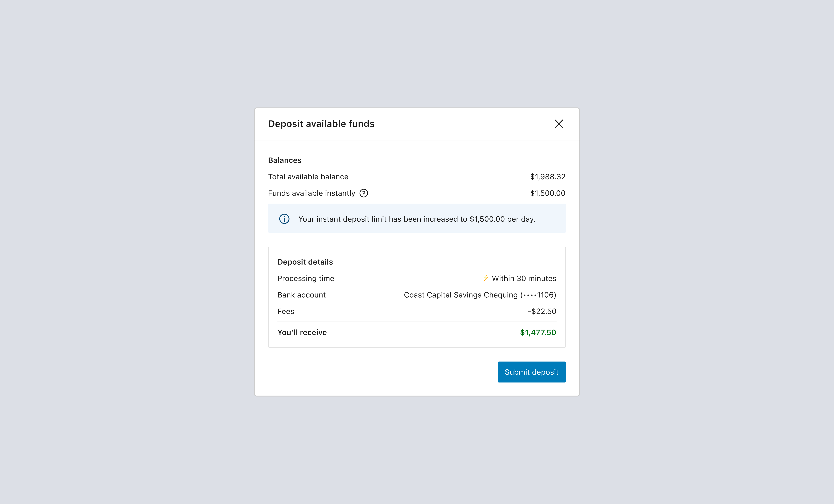The width and height of the screenshot is (834, 504).
Task: Click the help icon beside Funds available instantly
Action: pos(363,193)
